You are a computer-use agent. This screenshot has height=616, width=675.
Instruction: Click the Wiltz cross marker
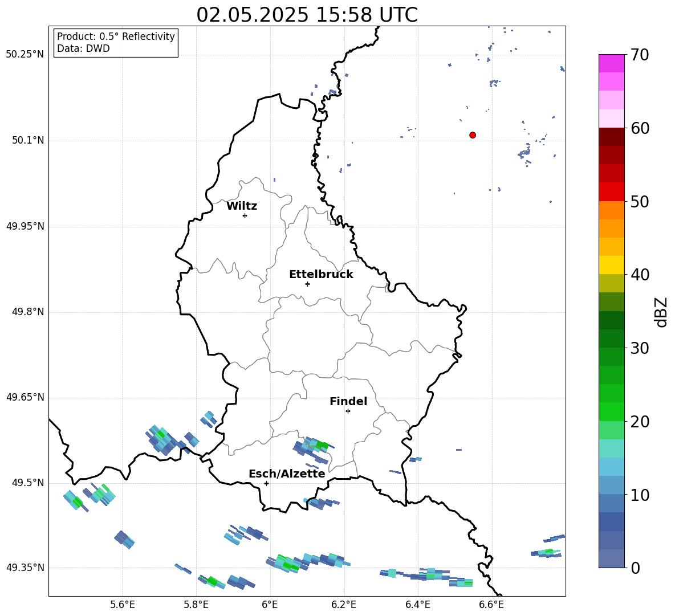(x=245, y=215)
